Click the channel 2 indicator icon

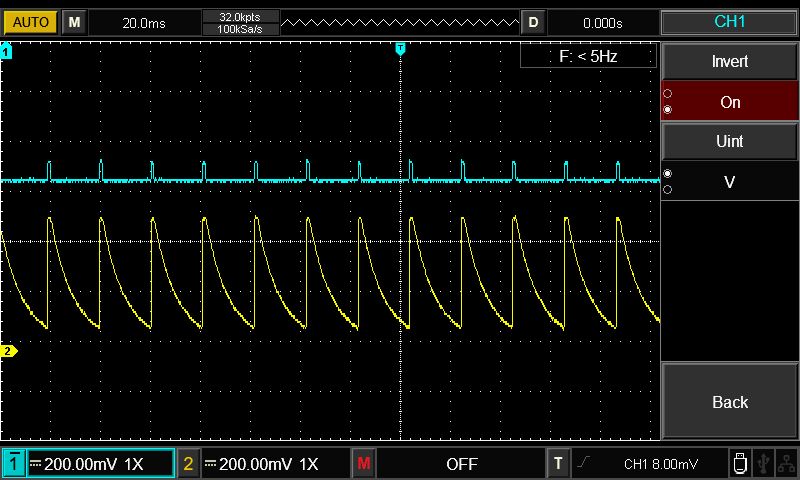(x=187, y=464)
